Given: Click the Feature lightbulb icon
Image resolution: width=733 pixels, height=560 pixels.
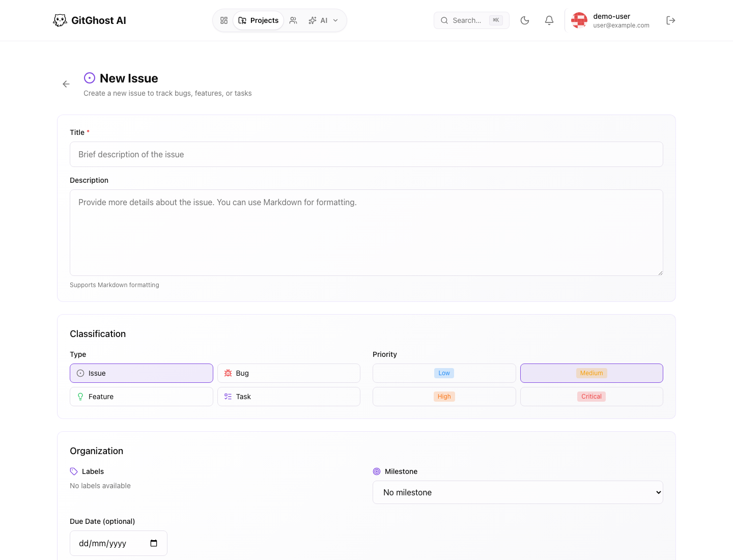Looking at the screenshot, I should point(80,397).
